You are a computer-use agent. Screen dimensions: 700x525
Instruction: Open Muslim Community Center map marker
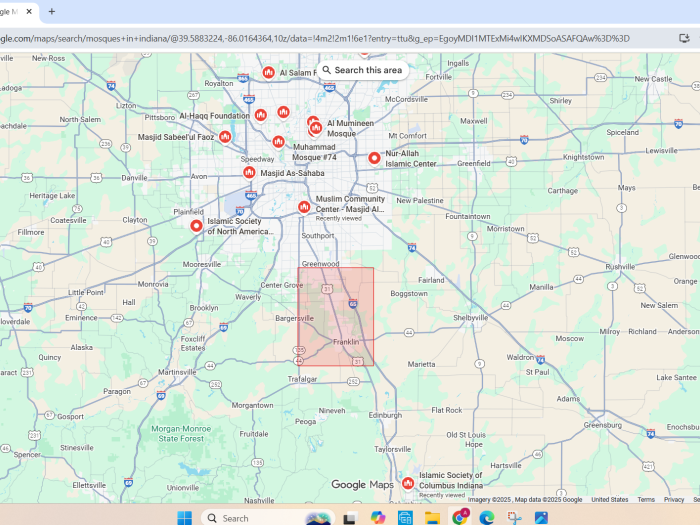[x=304, y=207]
